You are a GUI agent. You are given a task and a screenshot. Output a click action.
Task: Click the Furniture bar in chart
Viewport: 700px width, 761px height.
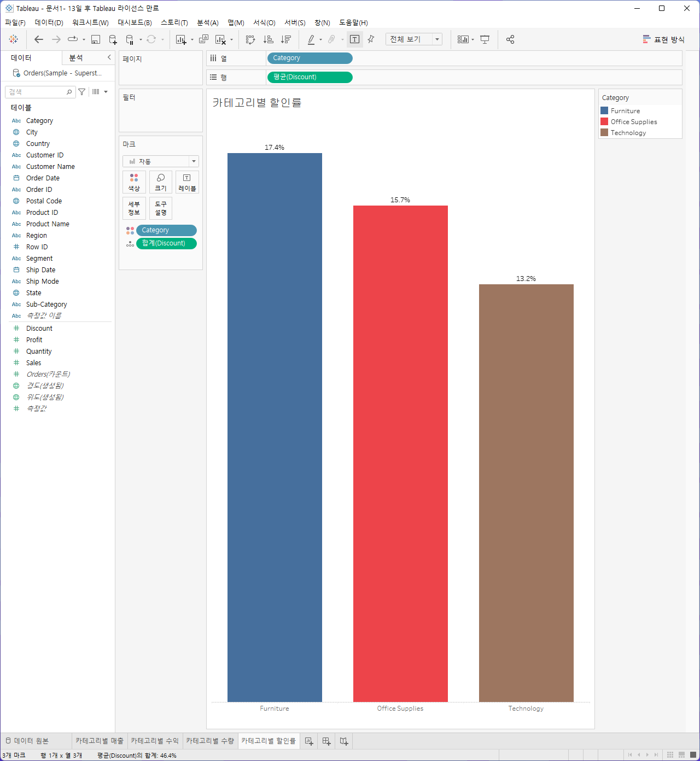point(275,427)
